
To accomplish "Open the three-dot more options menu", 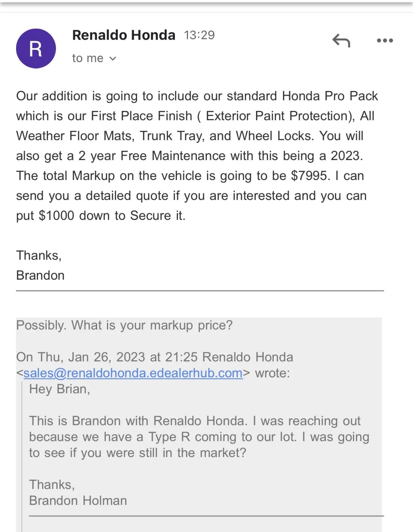I will tap(385, 41).
